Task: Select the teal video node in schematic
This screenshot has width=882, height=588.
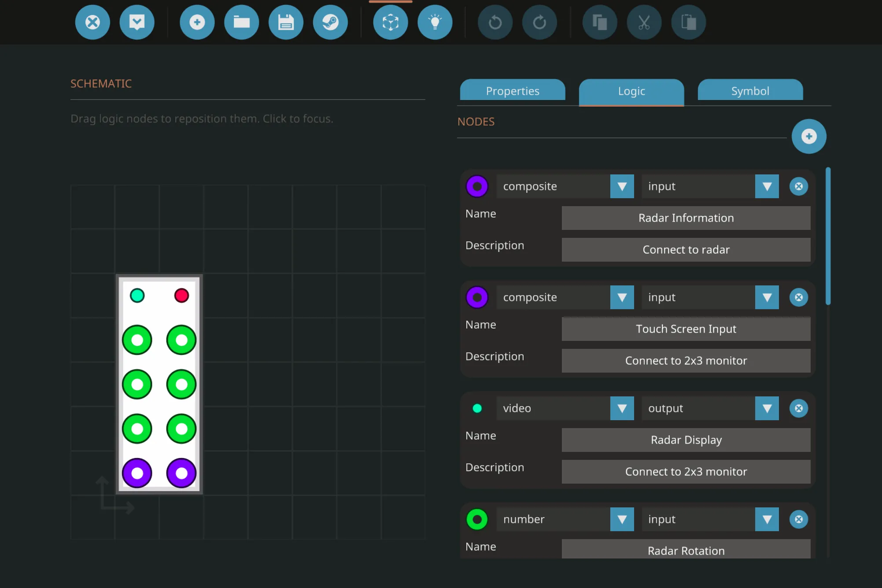Action: (137, 296)
